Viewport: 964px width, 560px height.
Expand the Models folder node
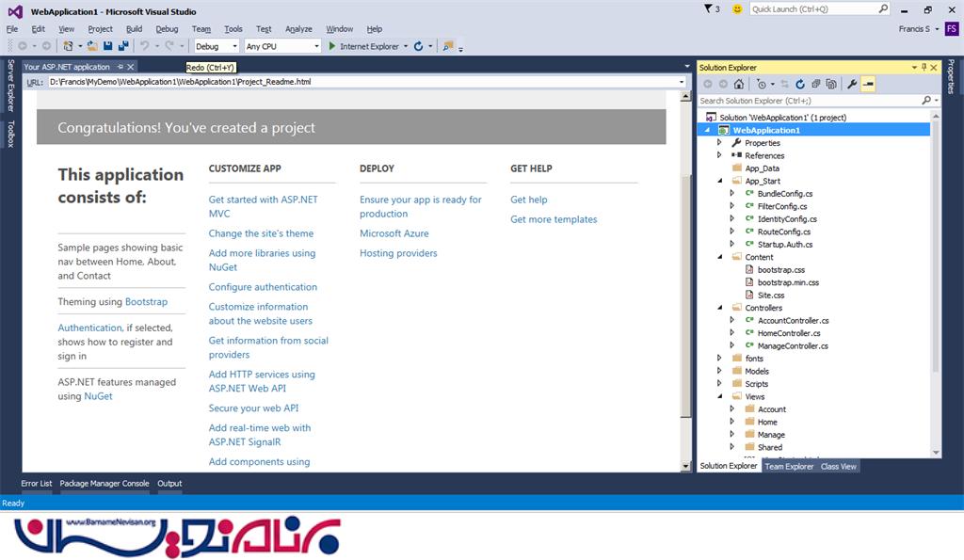720,371
